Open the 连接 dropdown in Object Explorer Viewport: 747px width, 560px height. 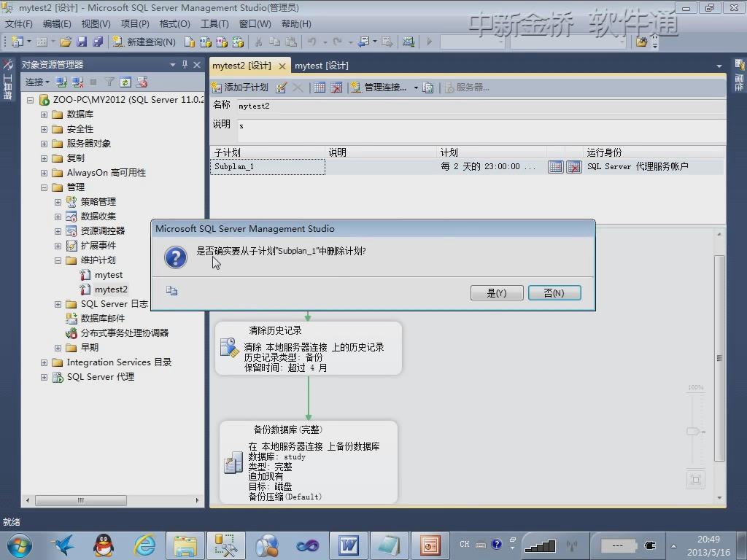pyautogui.click(x=37, y=82)
